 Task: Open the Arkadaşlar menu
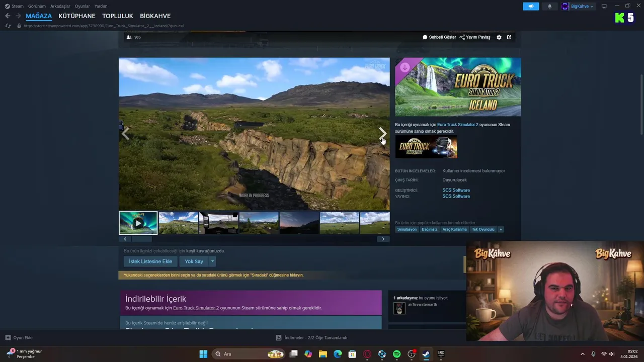pos(60,7)
